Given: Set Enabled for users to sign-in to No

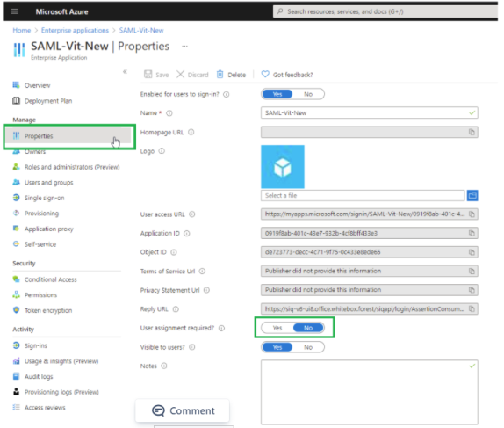Looking at the screenshot, I should [x=308, y=94].
